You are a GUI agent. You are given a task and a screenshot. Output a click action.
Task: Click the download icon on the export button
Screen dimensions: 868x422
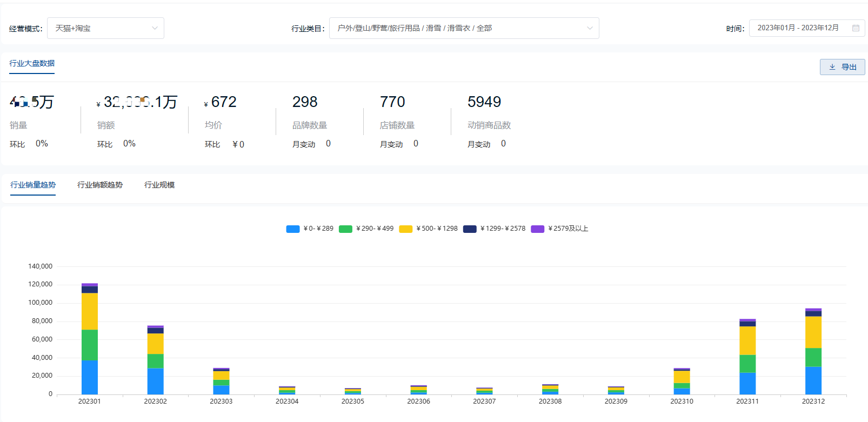832,67
